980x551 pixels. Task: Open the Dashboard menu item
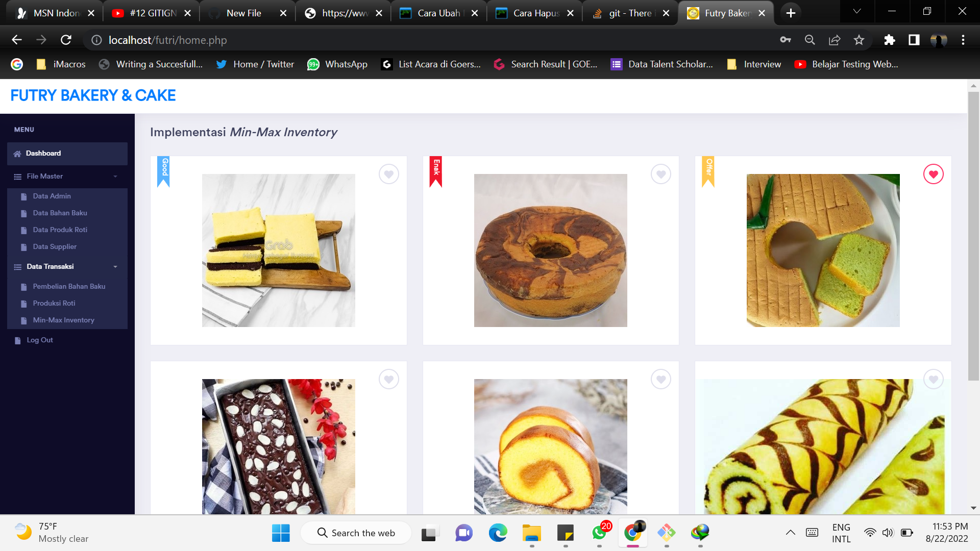(x=43, y=153)
